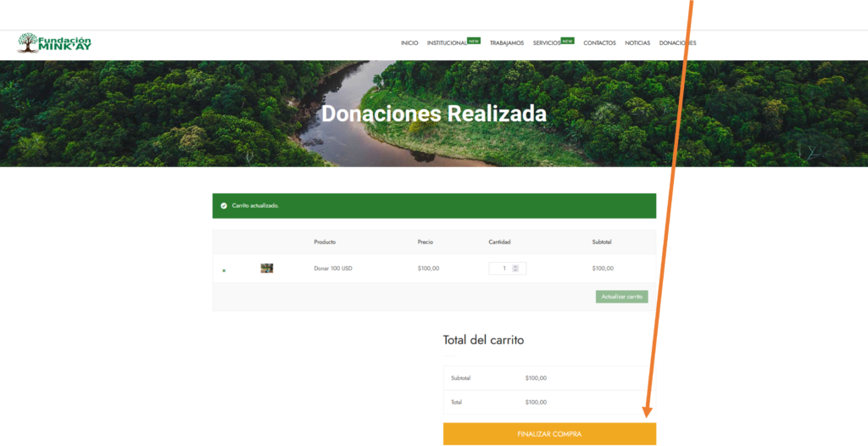Open the DONACIONES menu item

point(677,43)
